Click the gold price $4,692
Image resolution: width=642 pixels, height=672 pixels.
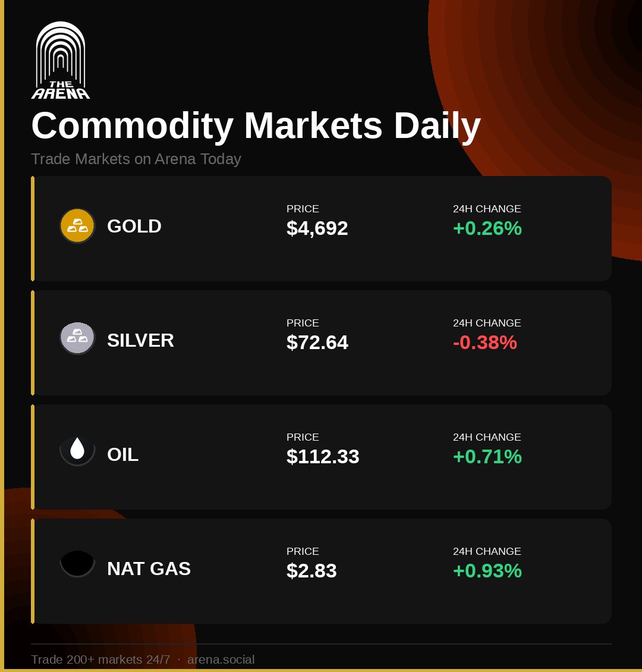[x=317, y=228]
